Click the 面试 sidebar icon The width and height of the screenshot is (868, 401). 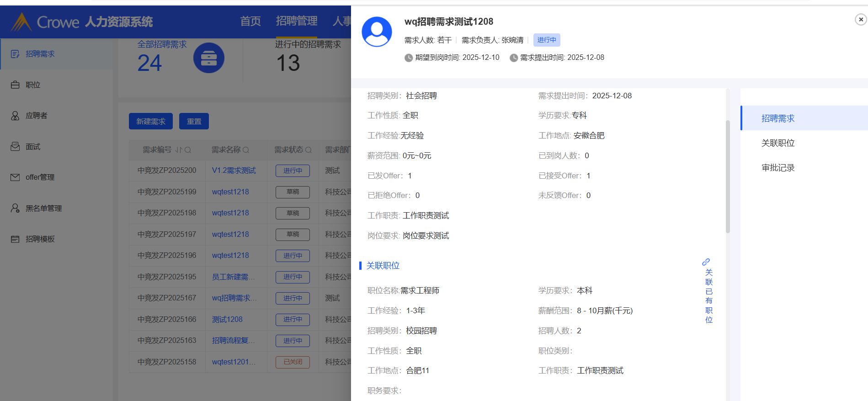click(x=15, y=146)
